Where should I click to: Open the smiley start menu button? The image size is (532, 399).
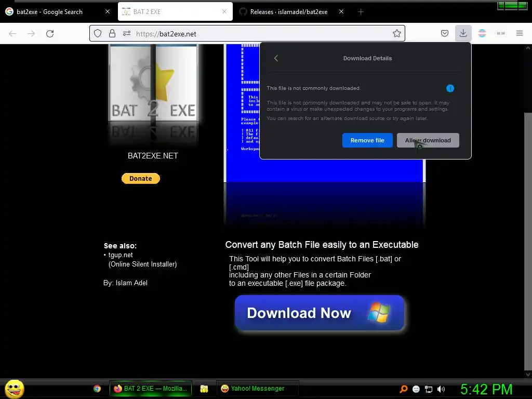(14, 389)
